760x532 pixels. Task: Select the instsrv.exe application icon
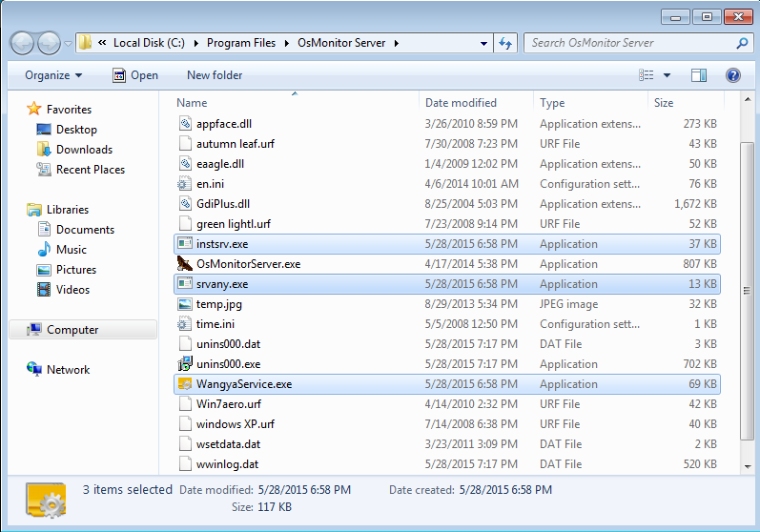point(185,243)
